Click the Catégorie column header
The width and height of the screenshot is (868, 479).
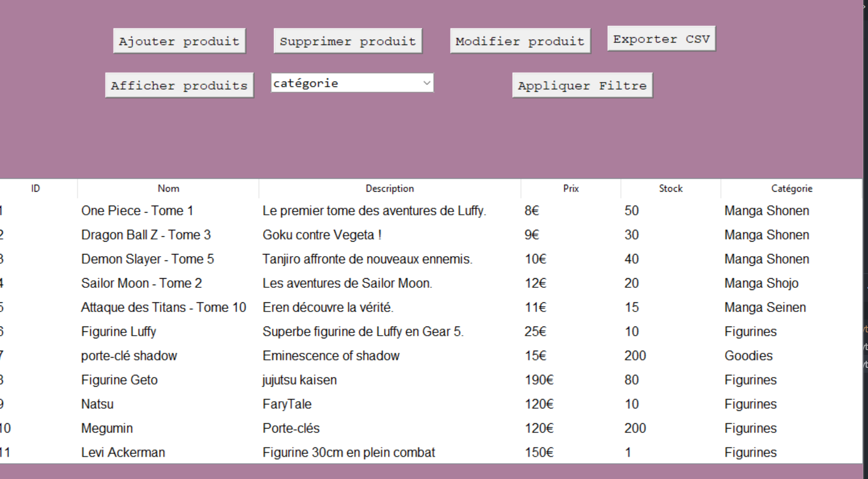click(792, 188)
